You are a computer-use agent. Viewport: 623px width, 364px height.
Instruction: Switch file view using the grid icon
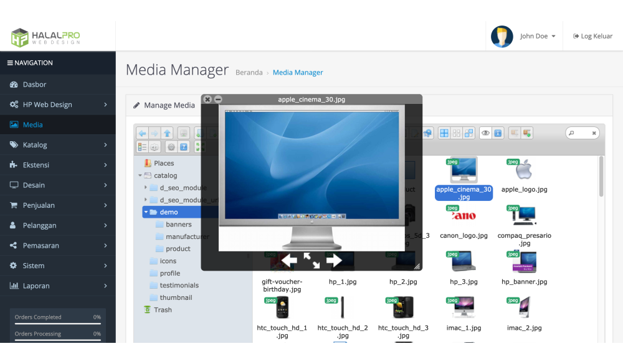click(444, 133)
